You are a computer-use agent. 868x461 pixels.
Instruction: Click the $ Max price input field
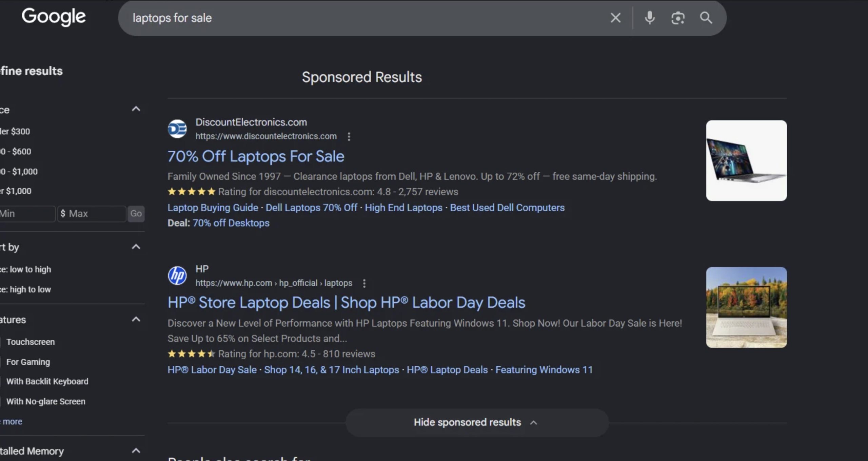click(x=92, y=214)
